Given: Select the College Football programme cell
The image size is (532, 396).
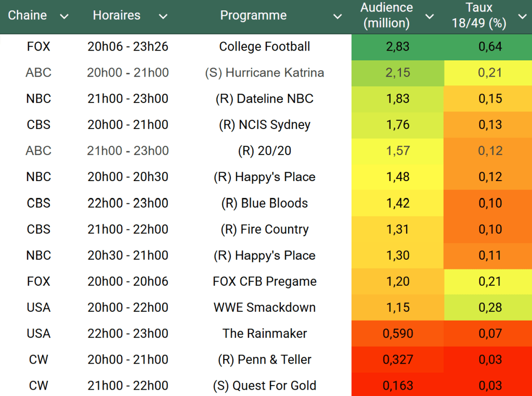Looking at the screenshot, I should pos(264,47).
